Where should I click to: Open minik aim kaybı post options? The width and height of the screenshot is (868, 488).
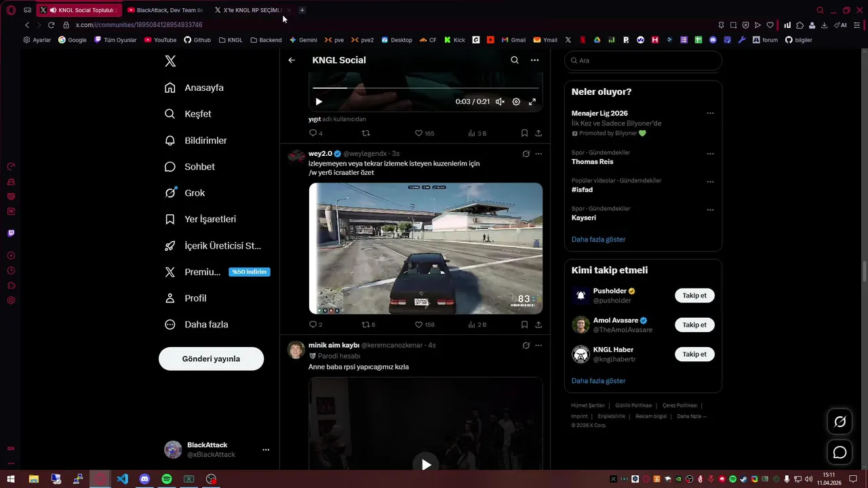[x=538, y=345]
